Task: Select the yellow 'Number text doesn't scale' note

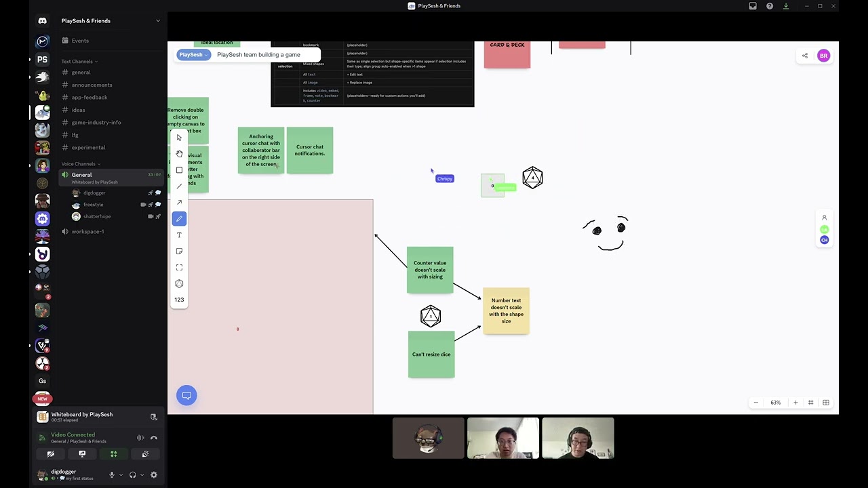Action: [506, 310]
